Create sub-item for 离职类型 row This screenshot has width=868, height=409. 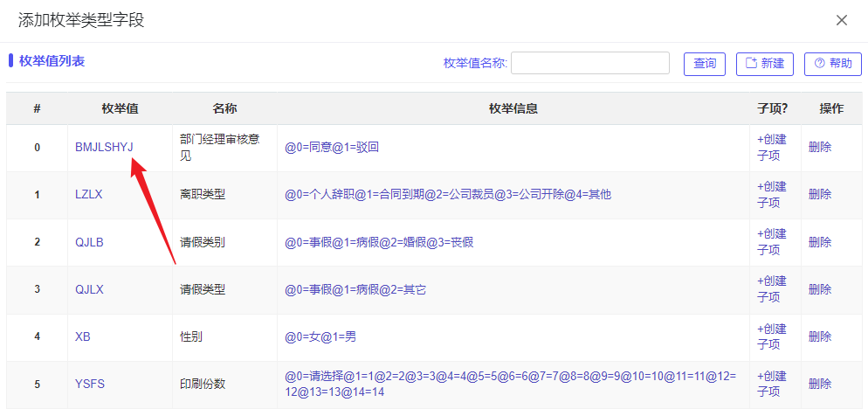click(x=771, y=194)
